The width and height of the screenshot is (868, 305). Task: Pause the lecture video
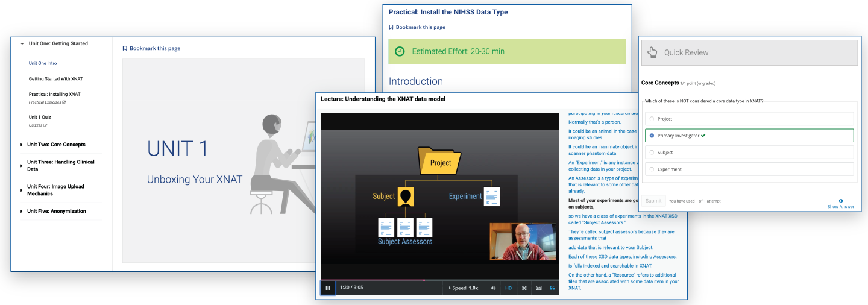pyautogui.click(x=328, y=288)
